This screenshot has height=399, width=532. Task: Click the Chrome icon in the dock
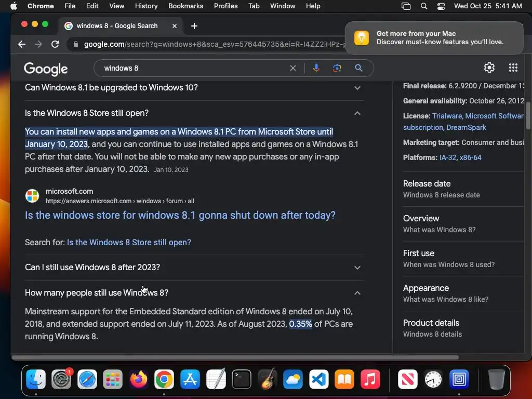point(164,379)
